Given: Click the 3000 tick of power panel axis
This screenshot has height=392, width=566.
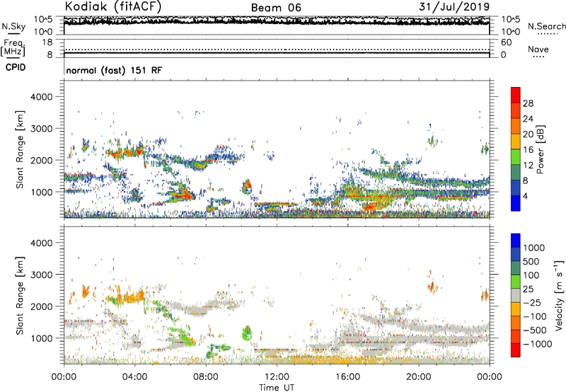Looking at the screenshot, I should pos(41,129).
